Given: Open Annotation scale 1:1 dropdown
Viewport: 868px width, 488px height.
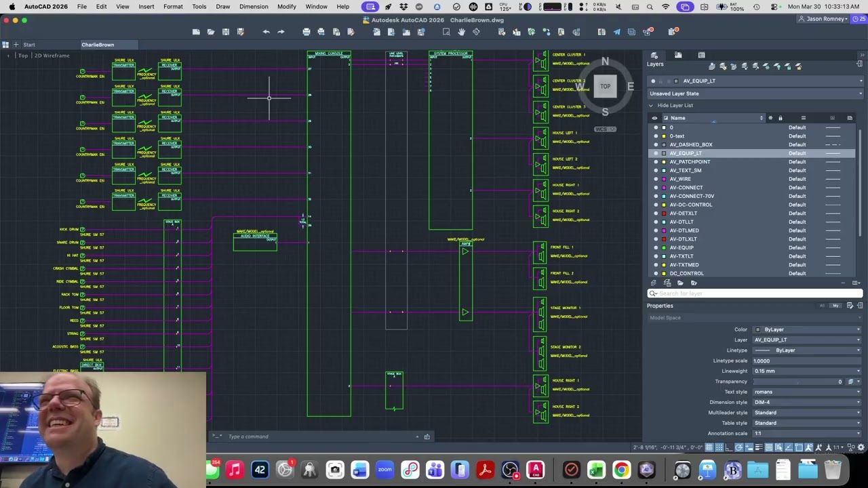Looking at the screenshot, I should point(807,433).
